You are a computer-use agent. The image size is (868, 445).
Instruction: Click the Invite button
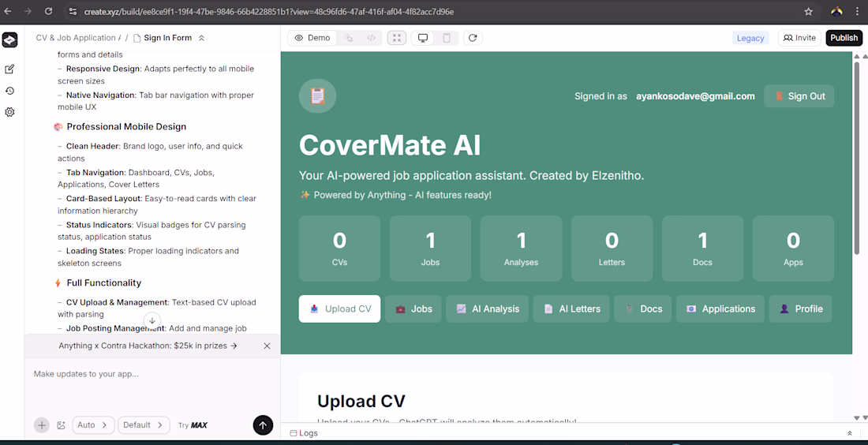(x=799, y=38)
